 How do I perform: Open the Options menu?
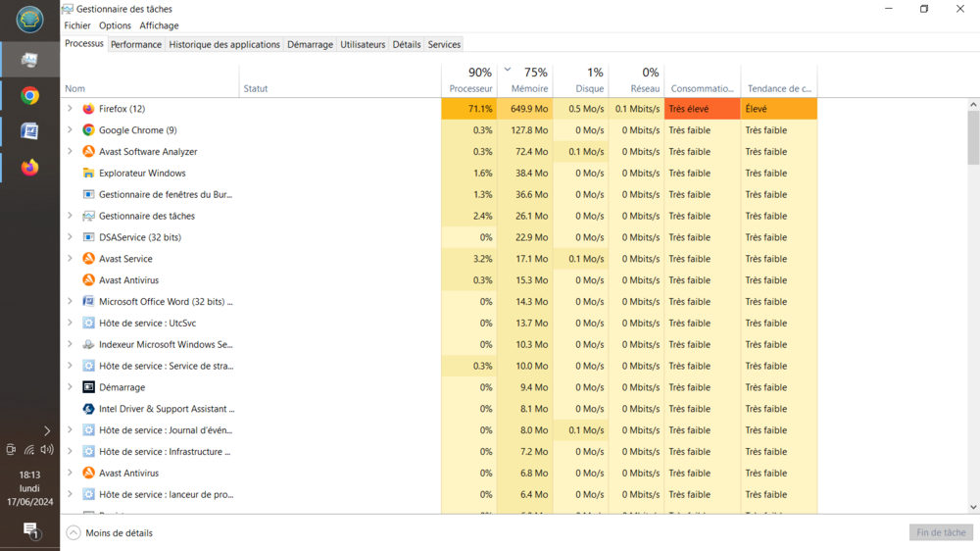point(115,25)
